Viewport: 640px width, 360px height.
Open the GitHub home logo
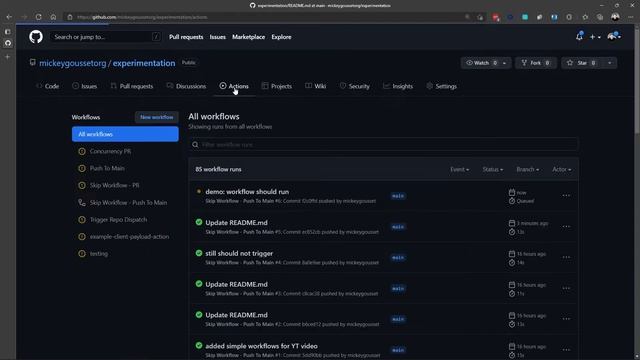pos(36,37)
